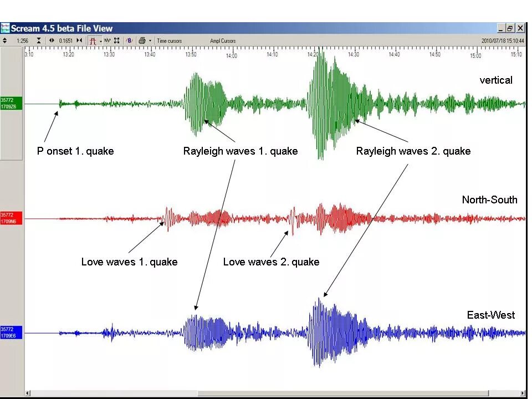The height and width of the screenshot is (399, 532).
Task: Close the Scream File View window
Action: pos(521,28)
